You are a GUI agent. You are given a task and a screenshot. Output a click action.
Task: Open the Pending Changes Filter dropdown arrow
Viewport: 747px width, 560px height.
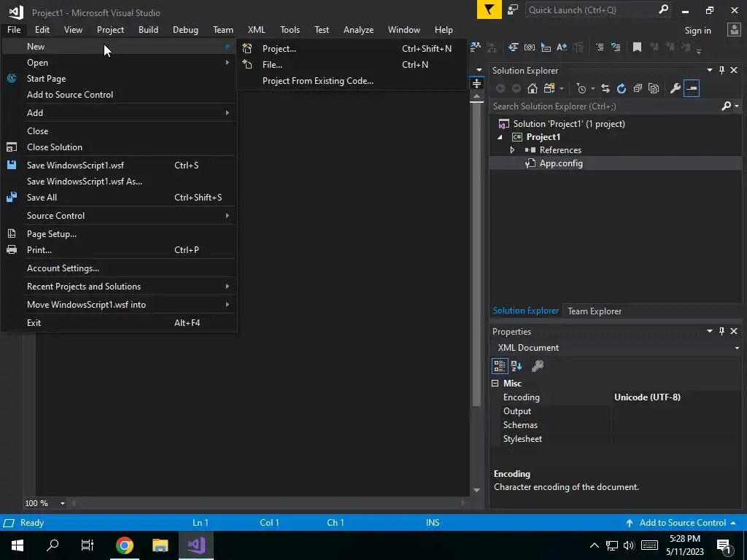[592, 88]
